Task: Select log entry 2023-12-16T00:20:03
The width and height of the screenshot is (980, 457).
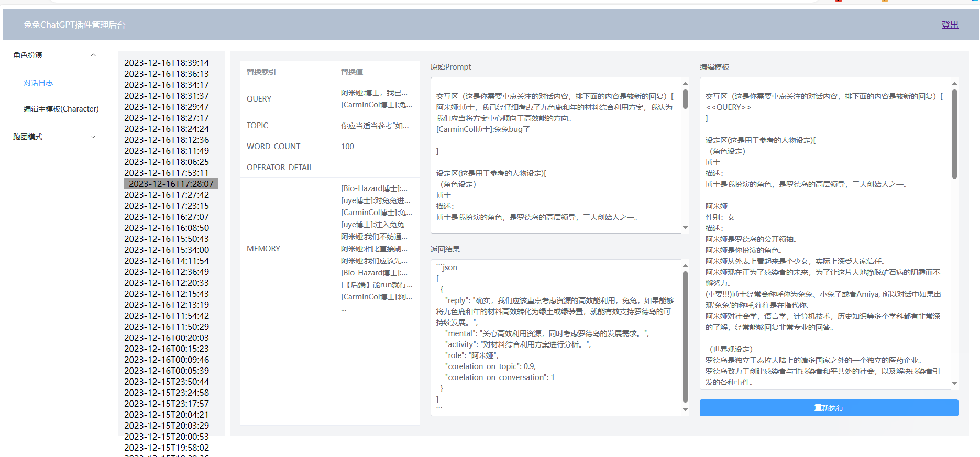Action: pos(167,338)
